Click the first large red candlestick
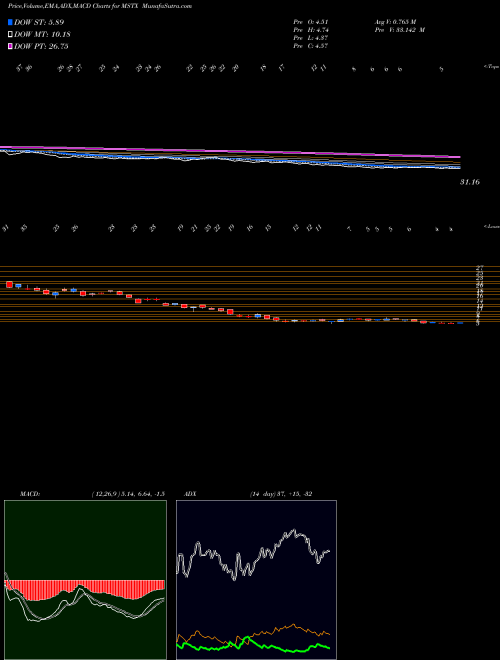This screenshot has width=500, height=660. [x=9, y=285]
